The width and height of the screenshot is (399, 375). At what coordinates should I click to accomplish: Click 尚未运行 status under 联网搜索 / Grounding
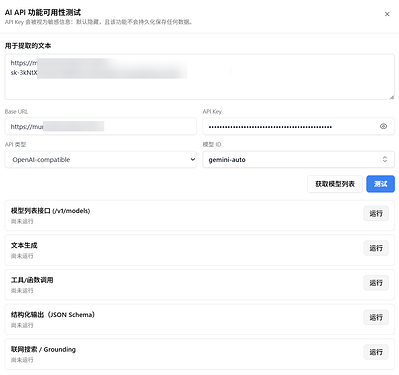[22, 360]
